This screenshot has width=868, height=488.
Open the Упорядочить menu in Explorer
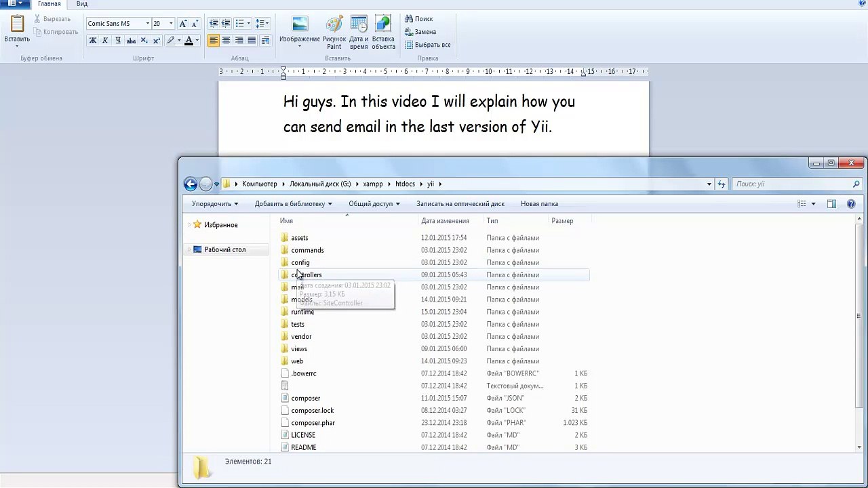[215, 204]
